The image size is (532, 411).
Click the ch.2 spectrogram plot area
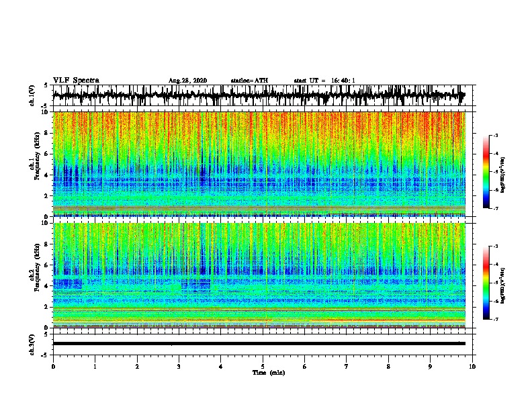259,275
